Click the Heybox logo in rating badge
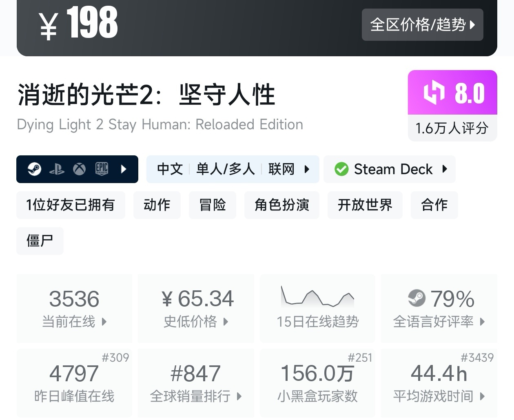The width and height of the screenshot is (514, 420). click(x=434, y=92)
